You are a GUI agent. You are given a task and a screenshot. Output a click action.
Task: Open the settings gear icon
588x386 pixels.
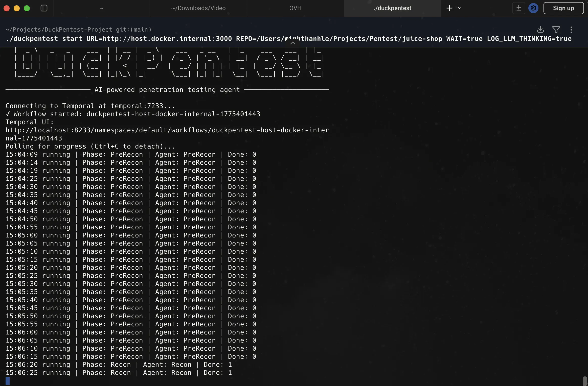pyautogui.click(x=533, y=8)
